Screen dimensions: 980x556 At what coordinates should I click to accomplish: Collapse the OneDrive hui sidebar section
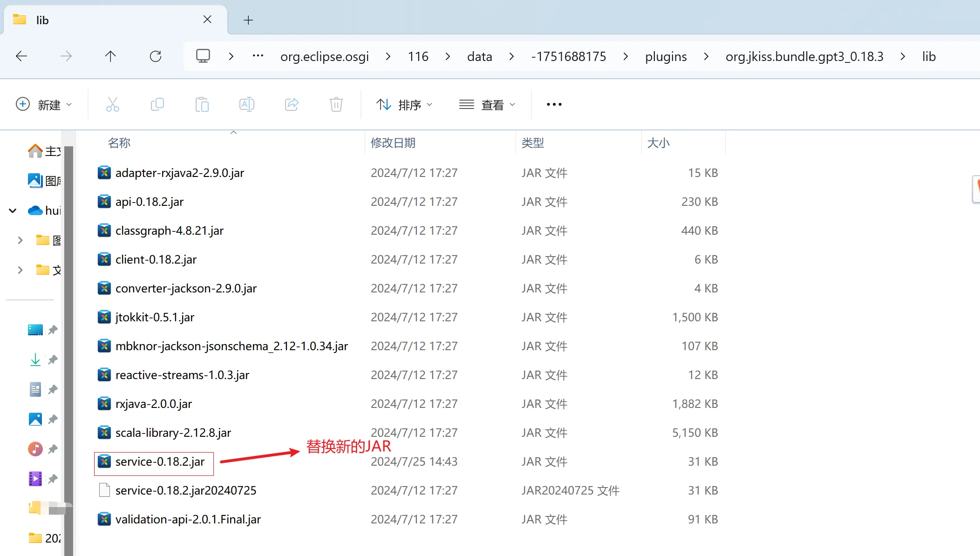(x=12, y=210)
